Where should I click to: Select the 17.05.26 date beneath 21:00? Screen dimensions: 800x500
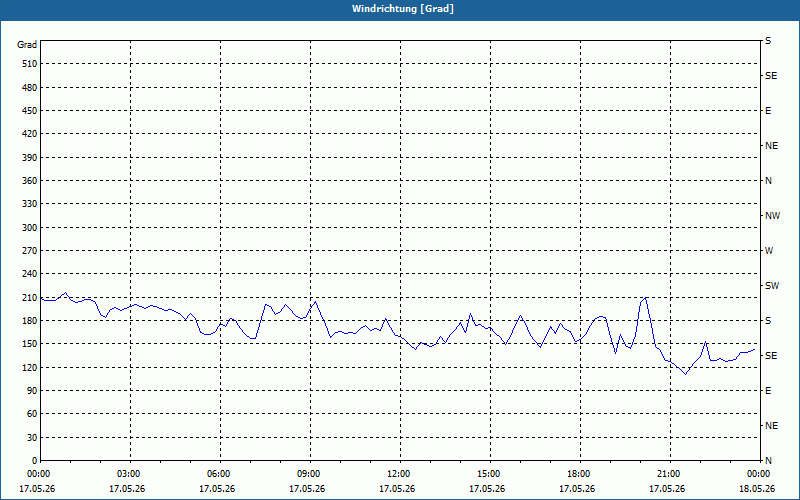pos(667,489)
